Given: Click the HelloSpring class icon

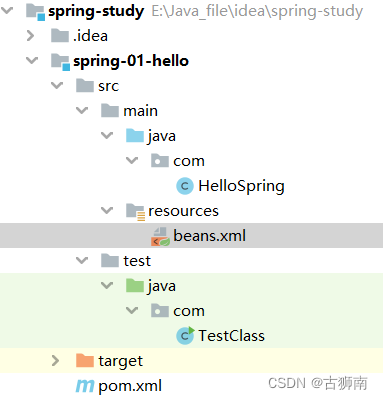Looking at the screenshot, I should [x=185, y=186].
